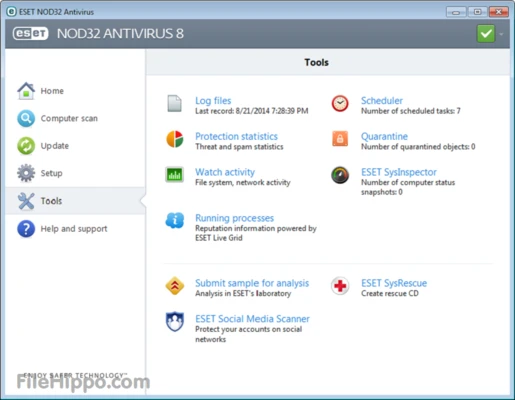515x400 pixels.
Task: Minimize the ESET NOD32 Antivirus window
Action: coord(456,12)
